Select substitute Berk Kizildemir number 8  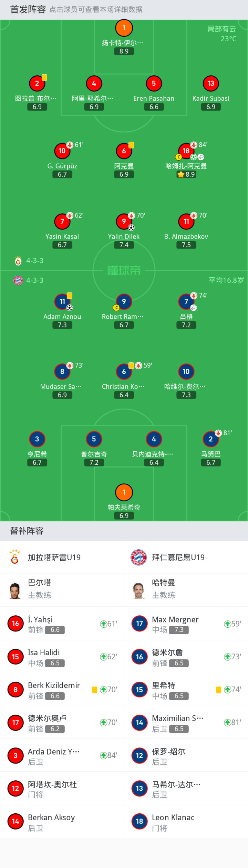[15, 689]
